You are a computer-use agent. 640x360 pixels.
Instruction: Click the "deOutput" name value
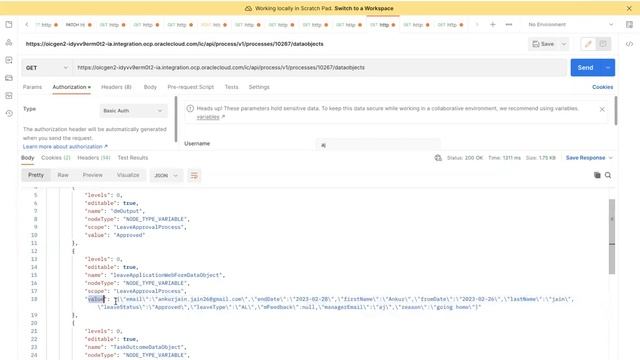click(x=127, y=211)
